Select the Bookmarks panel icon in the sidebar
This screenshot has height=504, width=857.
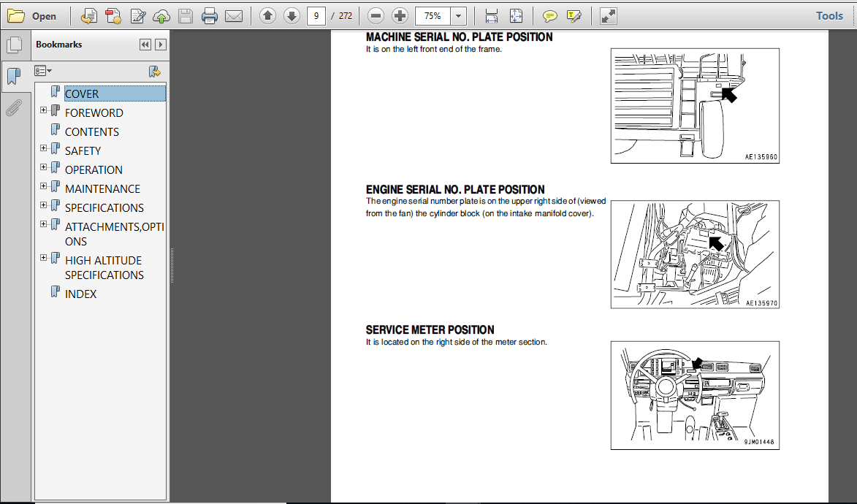14,76
